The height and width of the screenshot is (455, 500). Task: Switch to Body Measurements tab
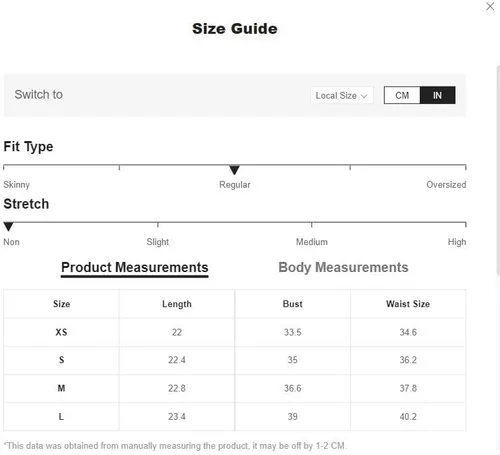(x=343, y=267)
